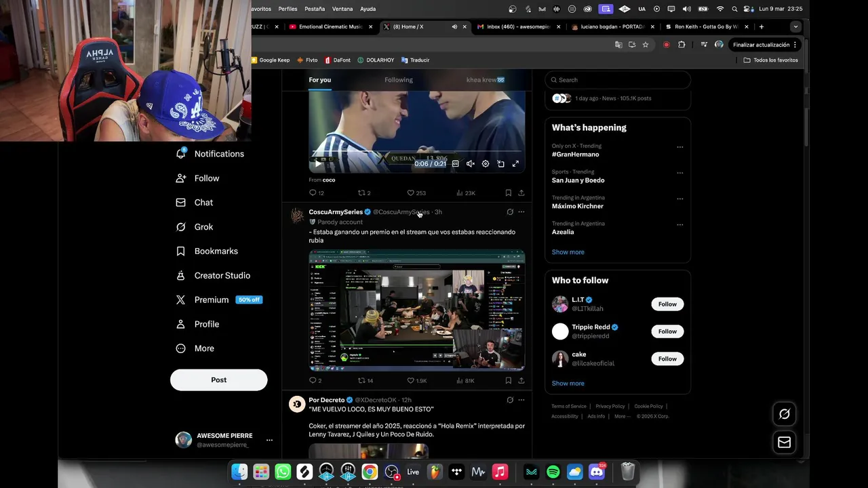The height and width of the screenshot is (488, 868).
Task: Open the Grok sidebar item
Action: tap(195, 227)
